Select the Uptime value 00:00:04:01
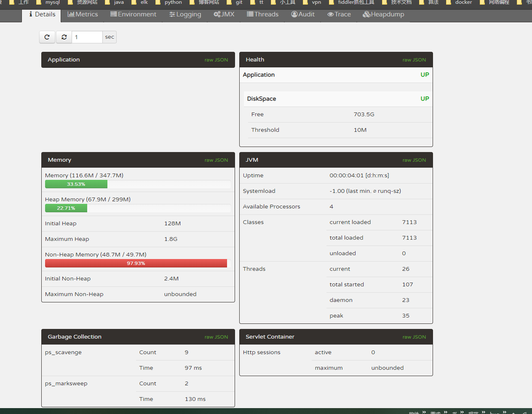Image resolution: width=532 pixels, height=414 pixels. [359, 176]
